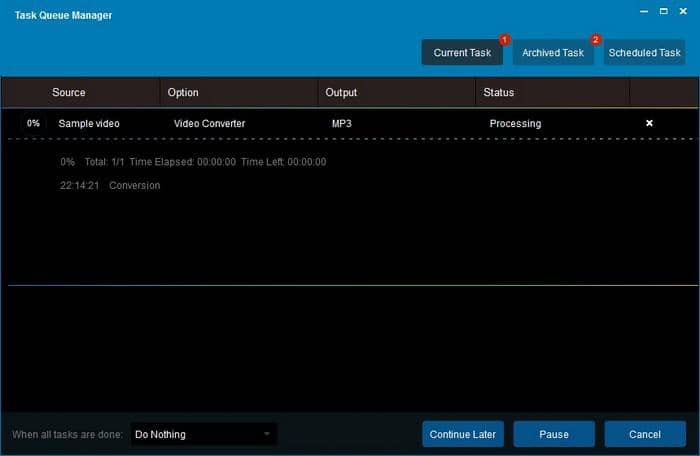Image resolution: width=700 pixels, height=456 pixels.
Task: Click the Source column header
Action: (x=69, y=92)
